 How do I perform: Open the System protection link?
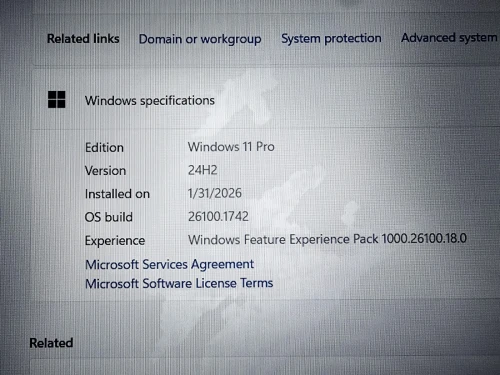[331, 38]
